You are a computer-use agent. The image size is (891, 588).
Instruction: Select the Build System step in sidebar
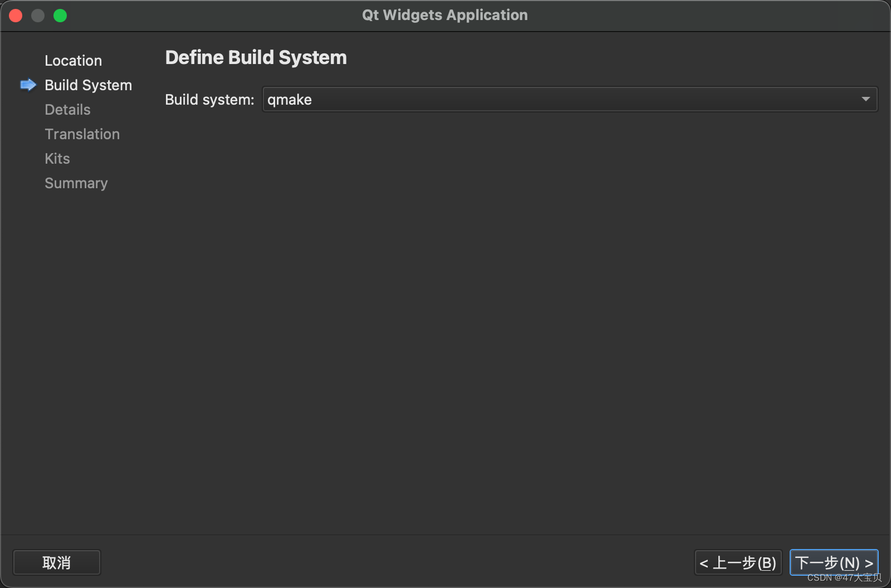[89, 85]
